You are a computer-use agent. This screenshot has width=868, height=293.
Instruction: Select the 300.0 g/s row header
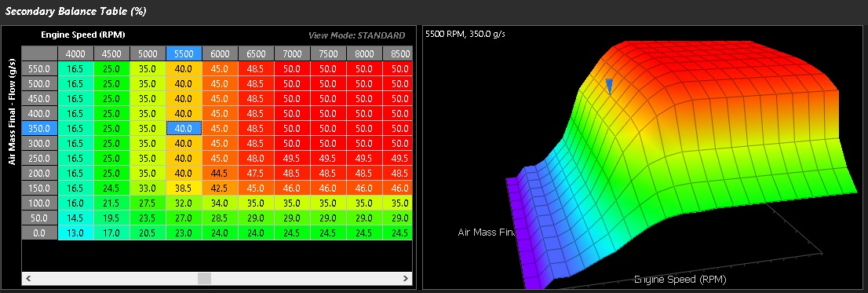[39, 143]
